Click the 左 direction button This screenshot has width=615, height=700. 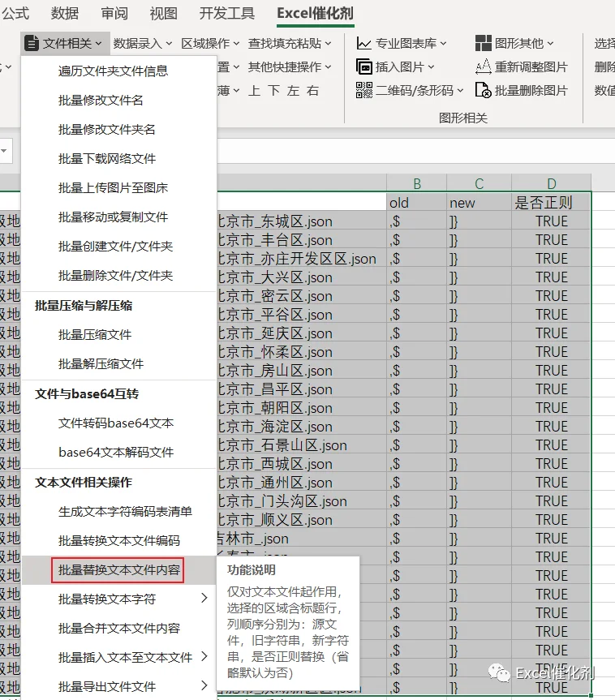(x=294, y=91)
